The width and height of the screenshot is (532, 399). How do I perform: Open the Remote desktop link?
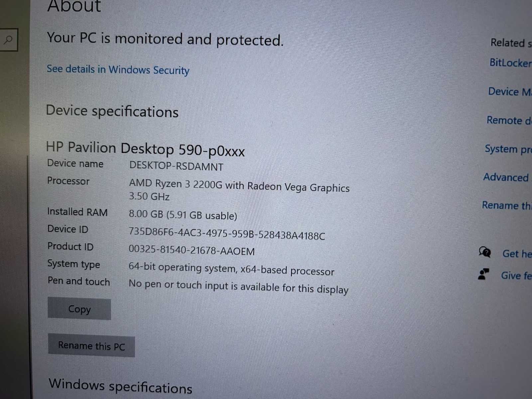(x=509, y=120)
